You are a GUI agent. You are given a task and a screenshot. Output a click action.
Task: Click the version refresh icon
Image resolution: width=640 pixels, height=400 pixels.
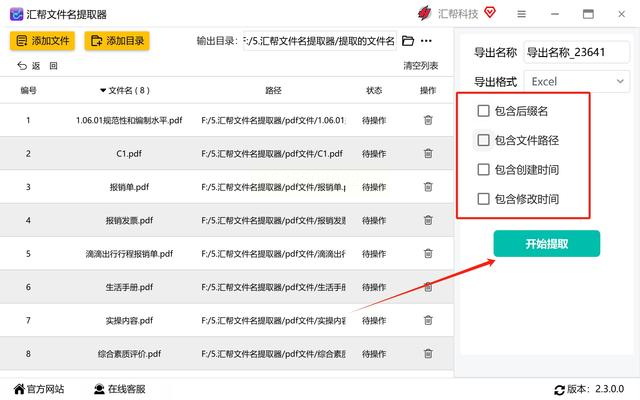pos(559,390)
